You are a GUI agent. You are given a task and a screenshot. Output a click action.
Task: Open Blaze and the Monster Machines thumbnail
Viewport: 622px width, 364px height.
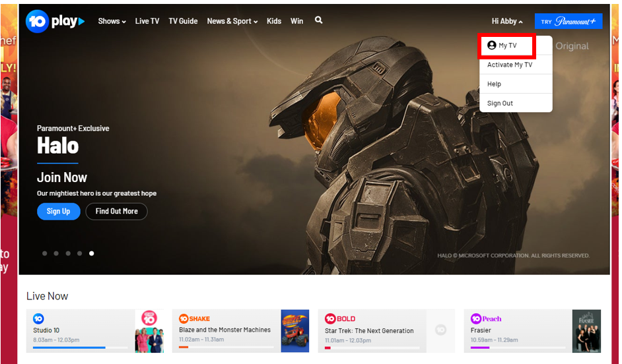(295, 331)
